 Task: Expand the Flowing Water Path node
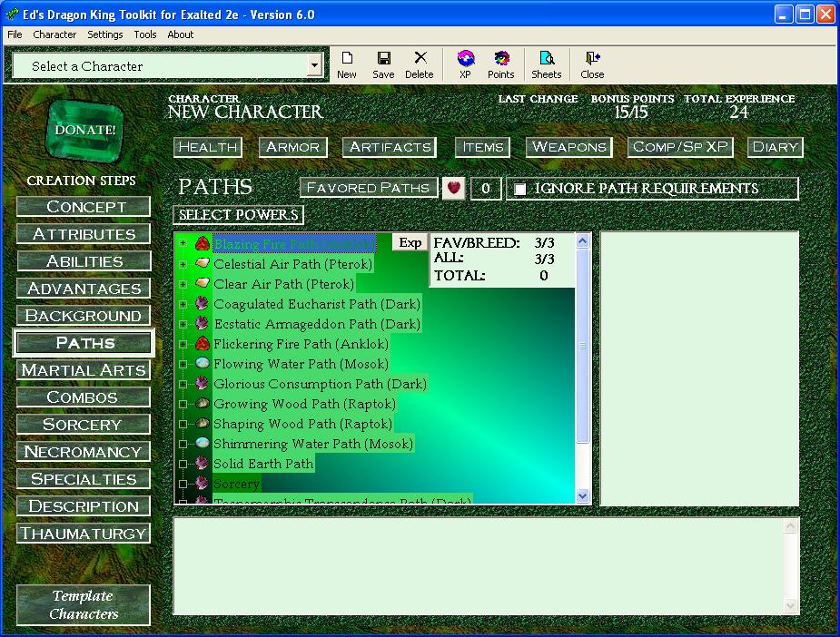tap(183, 364)
